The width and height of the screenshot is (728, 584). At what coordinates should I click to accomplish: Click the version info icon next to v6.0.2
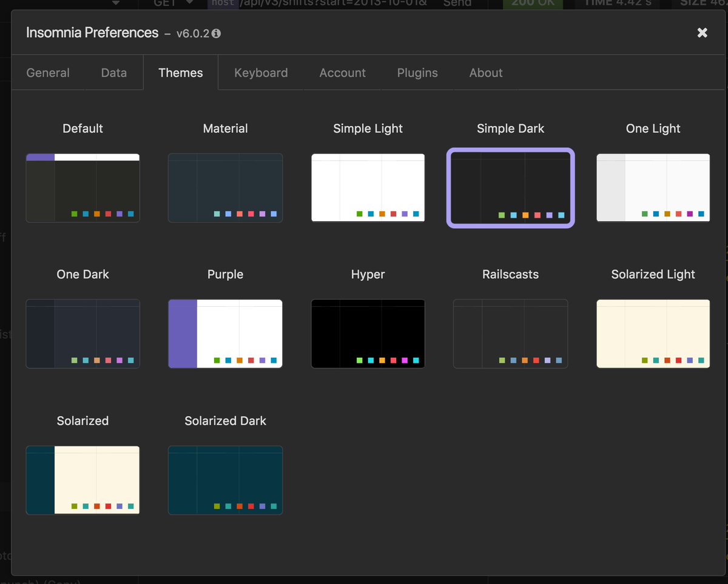tap(216, 34)
